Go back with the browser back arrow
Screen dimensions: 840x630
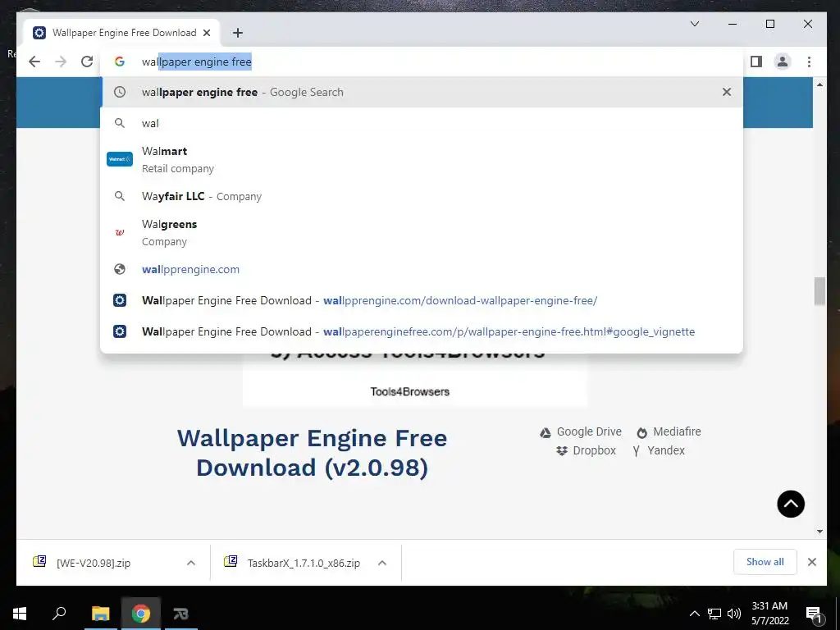tap(34, 62)
